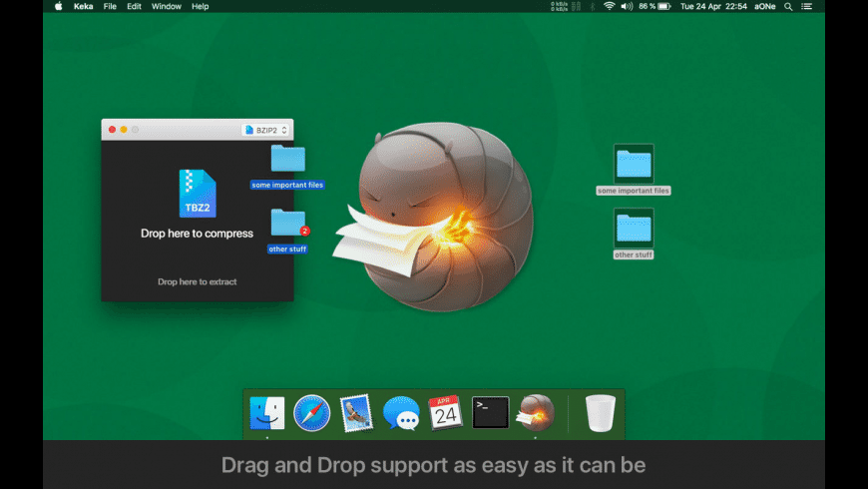This screenshot has width=868, height=489.
Task: Open the BZIP2 format dropdown
Action: click(265, 130)
